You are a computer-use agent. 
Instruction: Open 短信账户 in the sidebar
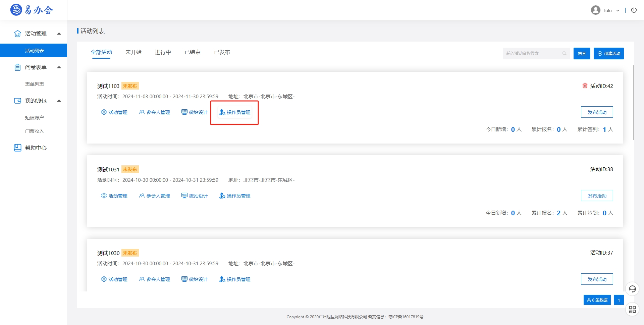pos(35,118)
